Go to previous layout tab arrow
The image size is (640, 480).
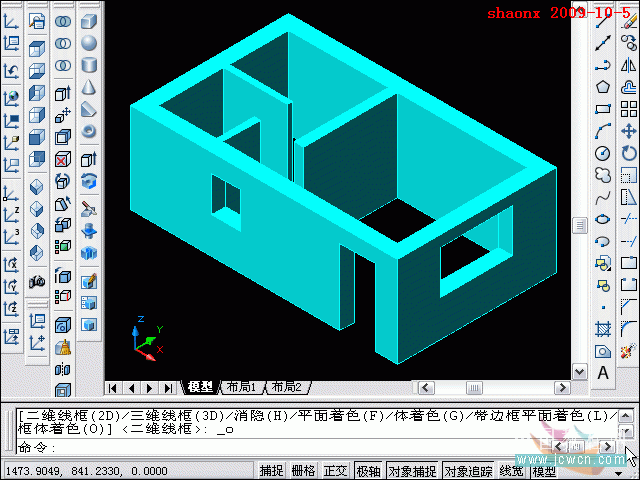131,388
